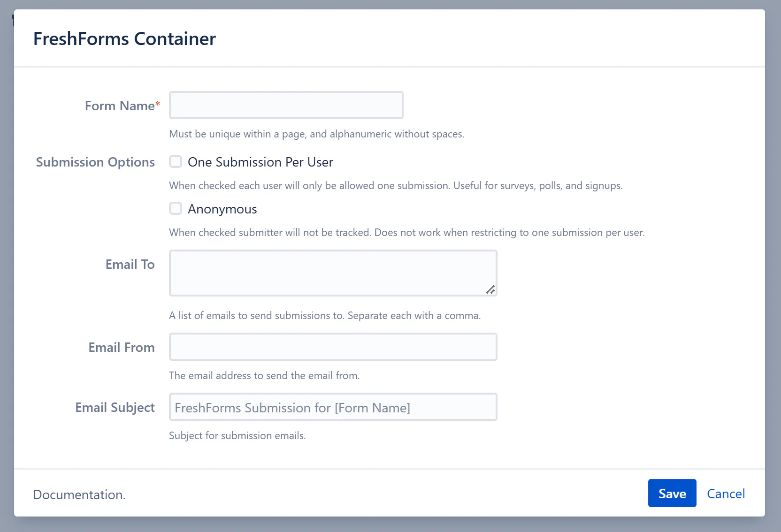
Task: Click the "Must be unique within a page" hint
Action: [316, 134]
